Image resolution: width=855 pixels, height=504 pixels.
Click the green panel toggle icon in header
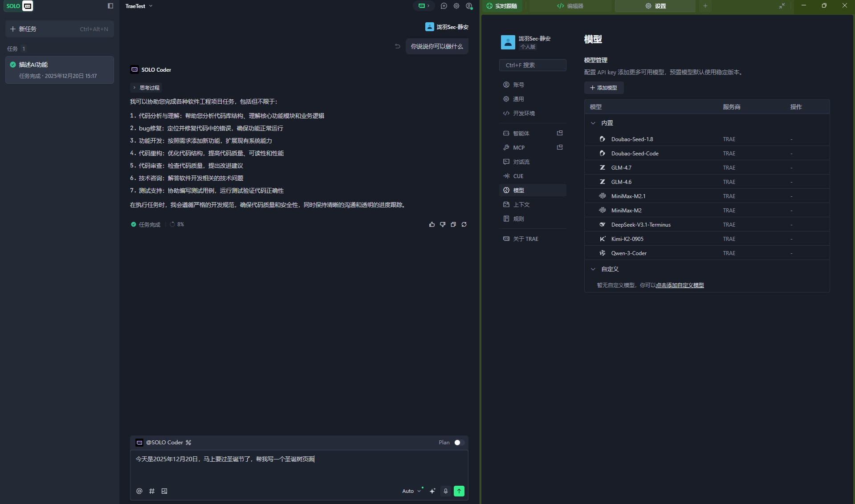click(x=423, y=6)
